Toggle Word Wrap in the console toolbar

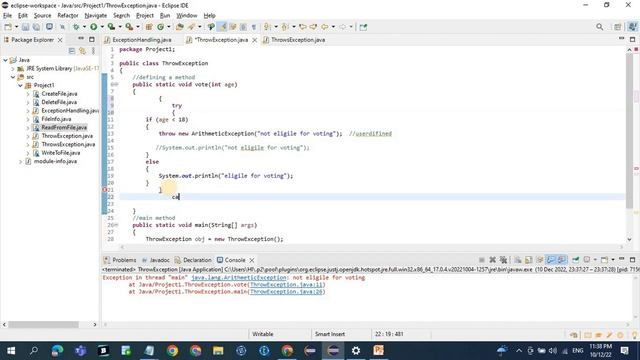[540, 260]
